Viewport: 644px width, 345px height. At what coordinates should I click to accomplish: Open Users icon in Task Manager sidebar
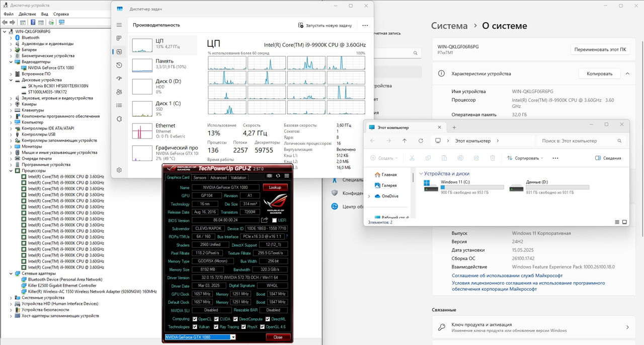119,92
